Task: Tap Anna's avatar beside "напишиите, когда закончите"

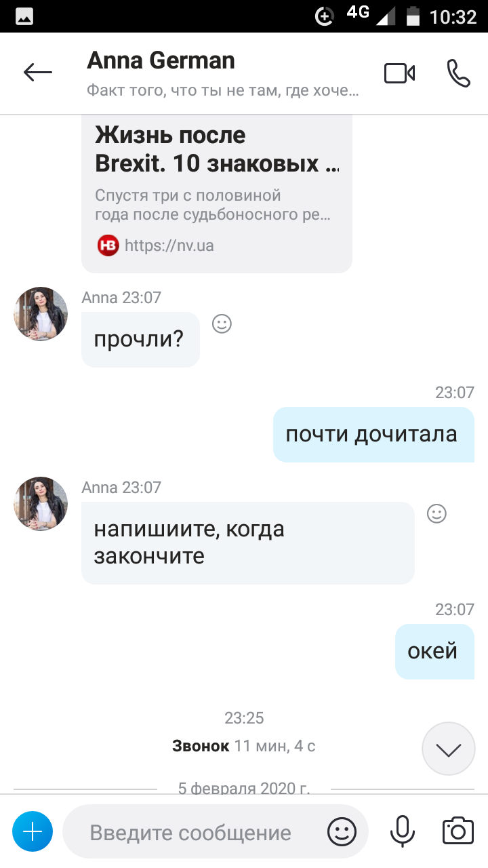Action: (x=41, y=504)
